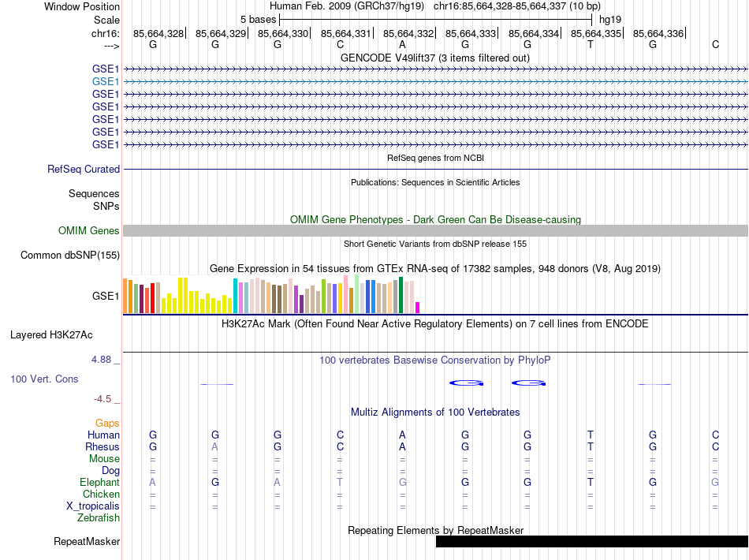Click the GTEx gene expression bar chart
The height and width of the screenshot is (560, 749).
pos(272,296)
